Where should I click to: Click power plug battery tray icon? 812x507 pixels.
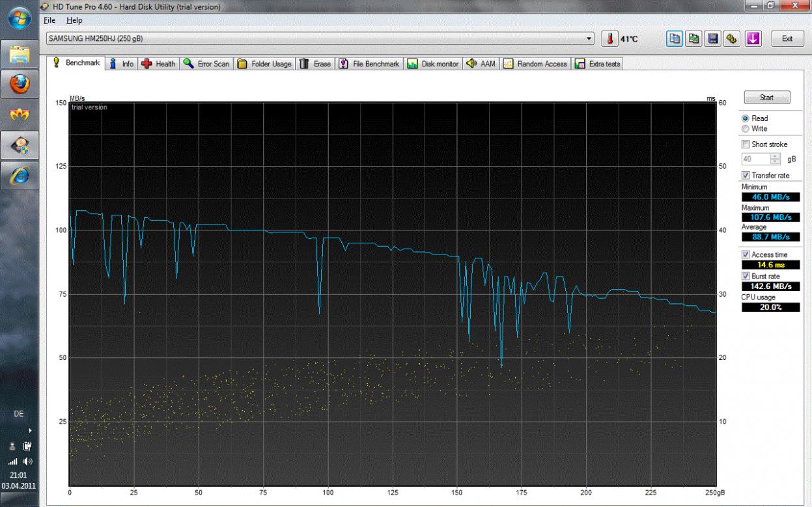27,446
